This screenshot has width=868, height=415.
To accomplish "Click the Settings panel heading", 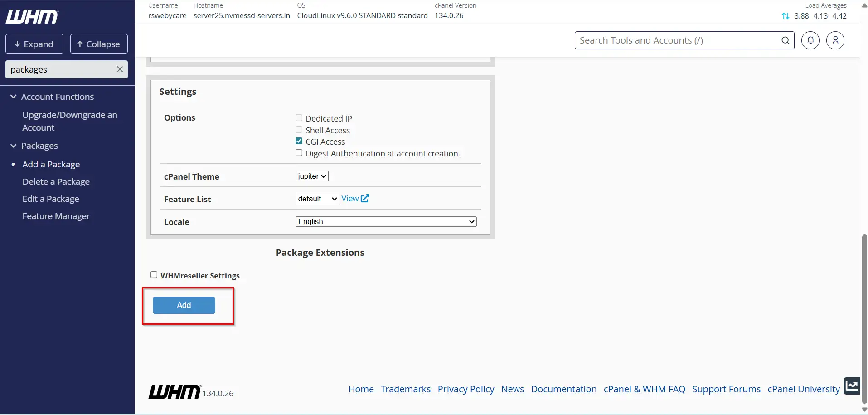I will [178, 92].
